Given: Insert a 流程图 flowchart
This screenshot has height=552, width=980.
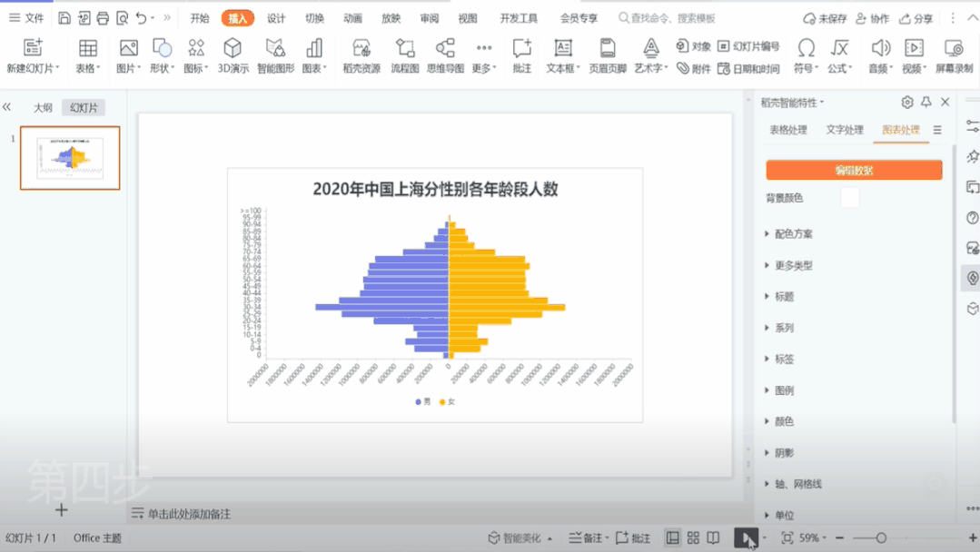Looking at the screenshot, I should point(405,48).
